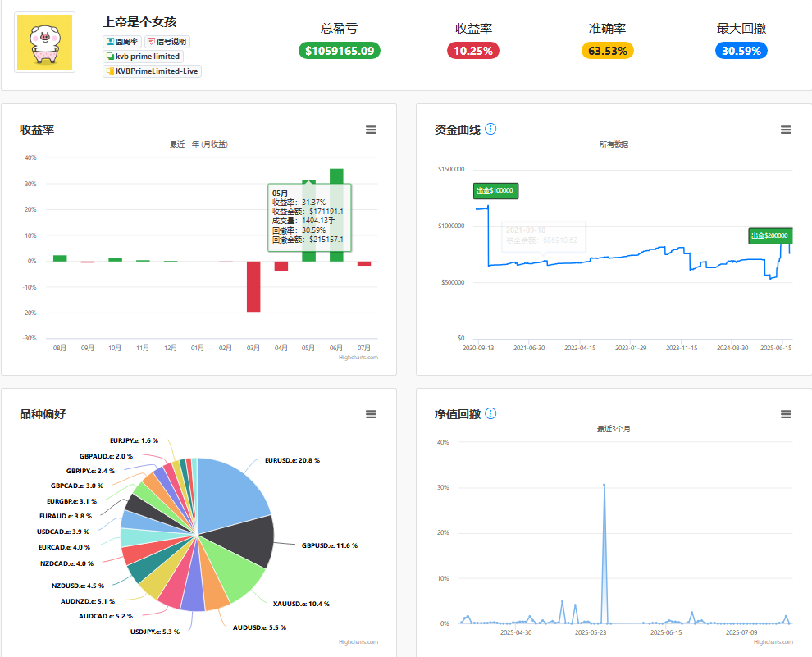Viewport: 812px width, 657px height.
Task: Open the 净值回撤 chart hamburger menu
Action: click(786, 414)
